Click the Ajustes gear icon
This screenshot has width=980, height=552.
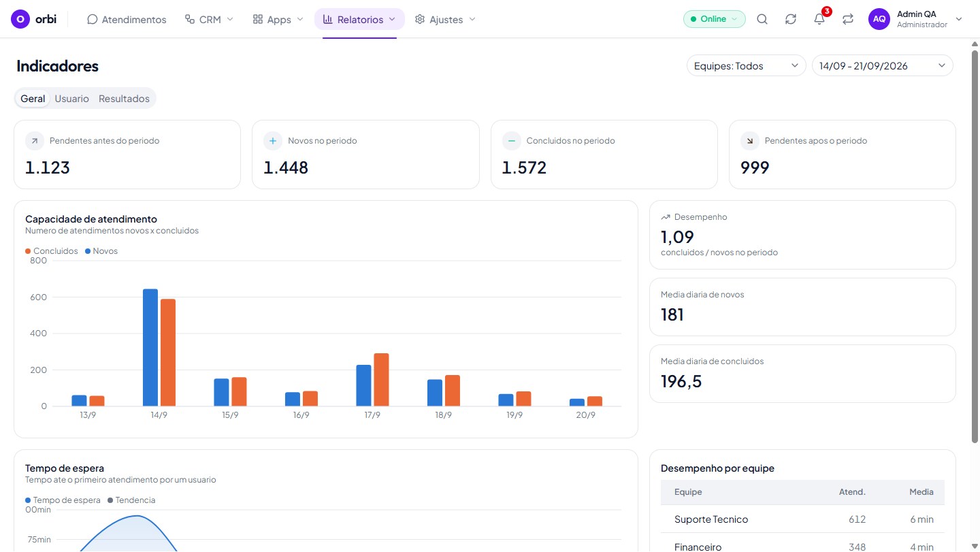point(420,20)
